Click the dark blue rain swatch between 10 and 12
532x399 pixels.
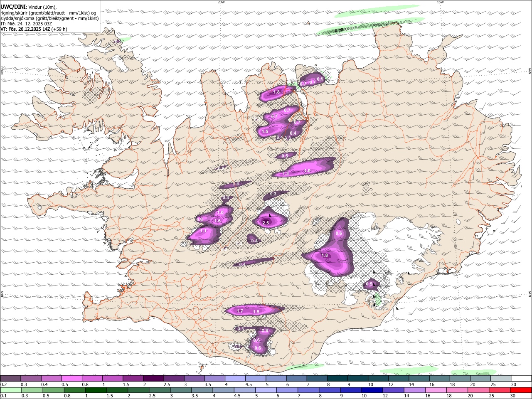(x=372, y=390)
